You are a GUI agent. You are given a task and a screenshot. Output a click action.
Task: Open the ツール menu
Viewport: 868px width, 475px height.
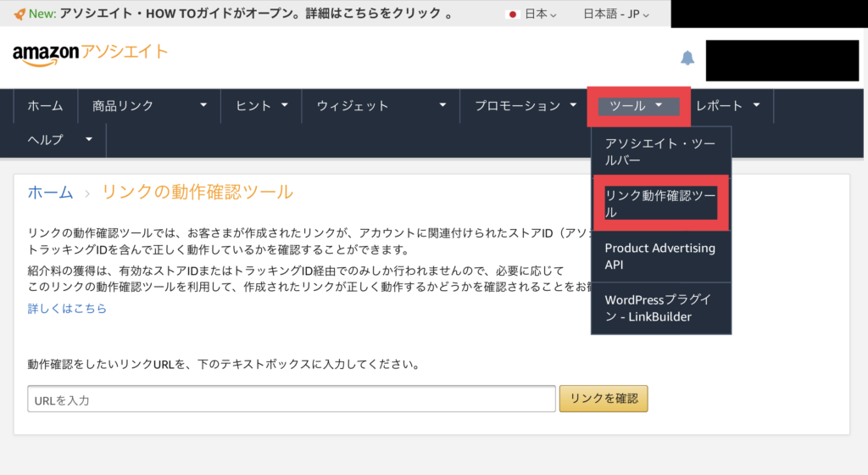pyautogui.click(x=628, y=106)
